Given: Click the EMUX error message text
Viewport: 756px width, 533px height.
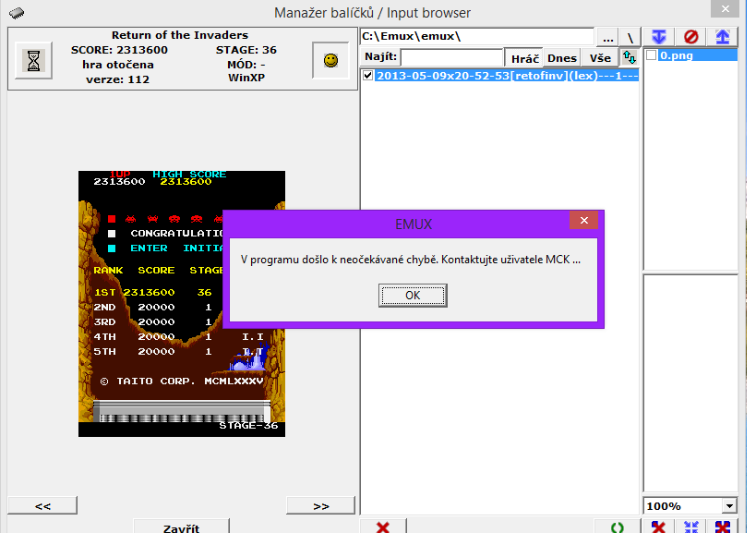Looking at the screenshot, I should [411, 260].
